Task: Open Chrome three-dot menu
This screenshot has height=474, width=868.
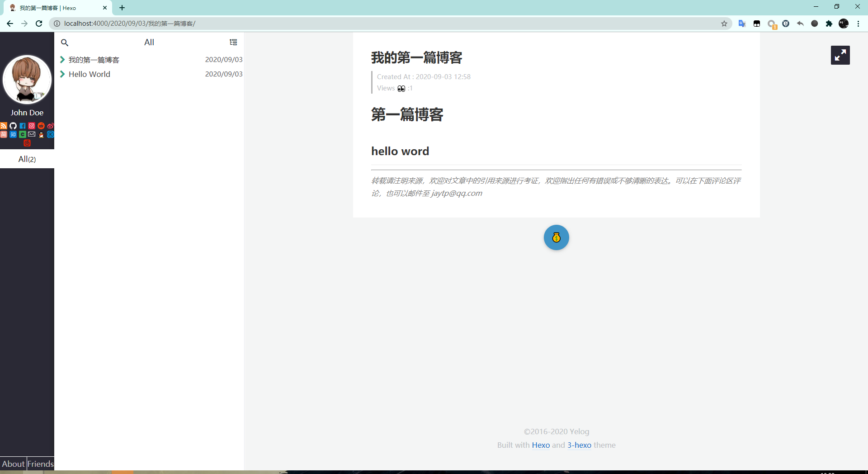Action: coord(858,24)
